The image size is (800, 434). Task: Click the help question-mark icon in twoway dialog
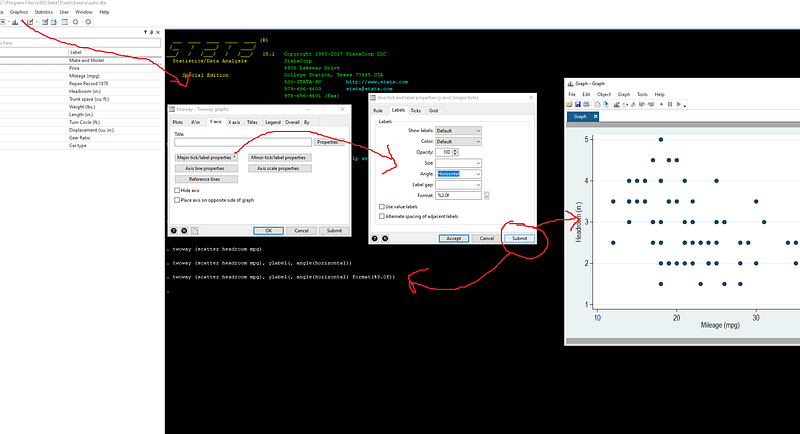(173, 231)
